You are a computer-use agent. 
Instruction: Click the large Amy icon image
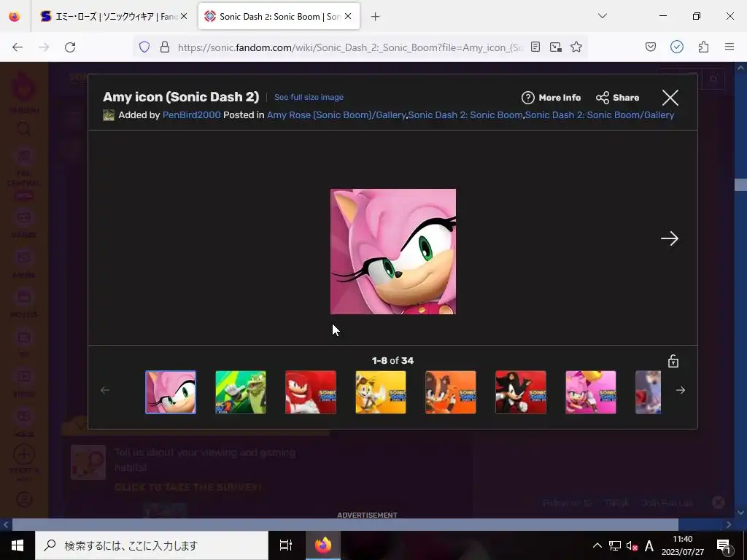click(x=393, y=252)
